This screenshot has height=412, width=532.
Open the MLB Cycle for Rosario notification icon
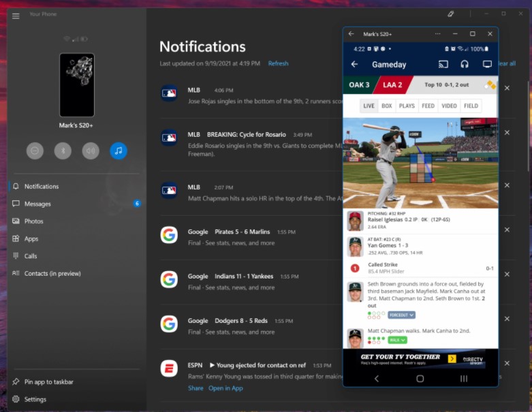(169, 138)
